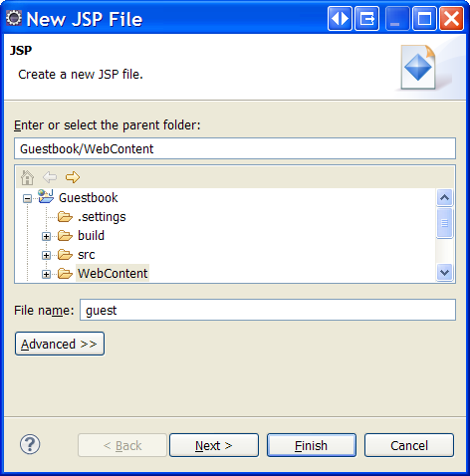Open the Advanced options
This screenshot has width=470, height=476.
click(x=60, y=344)
